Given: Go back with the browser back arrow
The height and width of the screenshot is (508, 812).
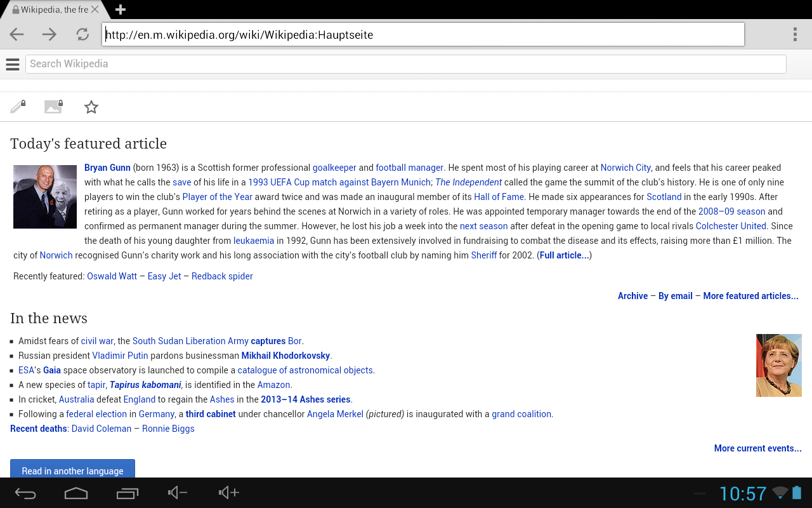Looking at the screenshot, I should click(16, 34).
